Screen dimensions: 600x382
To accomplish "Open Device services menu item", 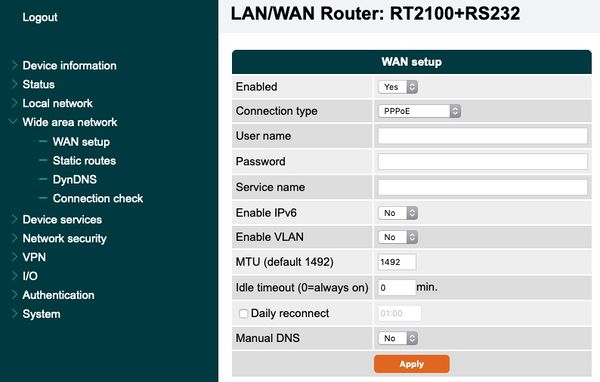I will 62,219.
